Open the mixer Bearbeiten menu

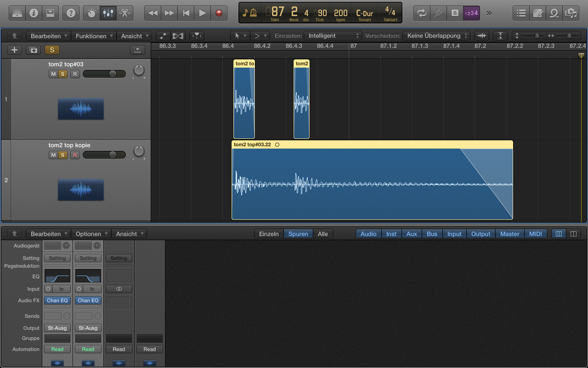click(49, 234)
